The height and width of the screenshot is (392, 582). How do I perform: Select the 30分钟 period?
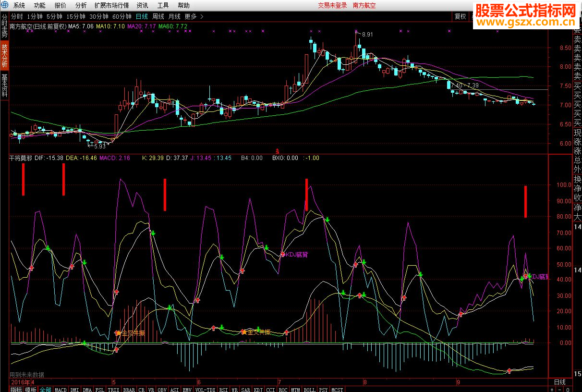[99, 16]
